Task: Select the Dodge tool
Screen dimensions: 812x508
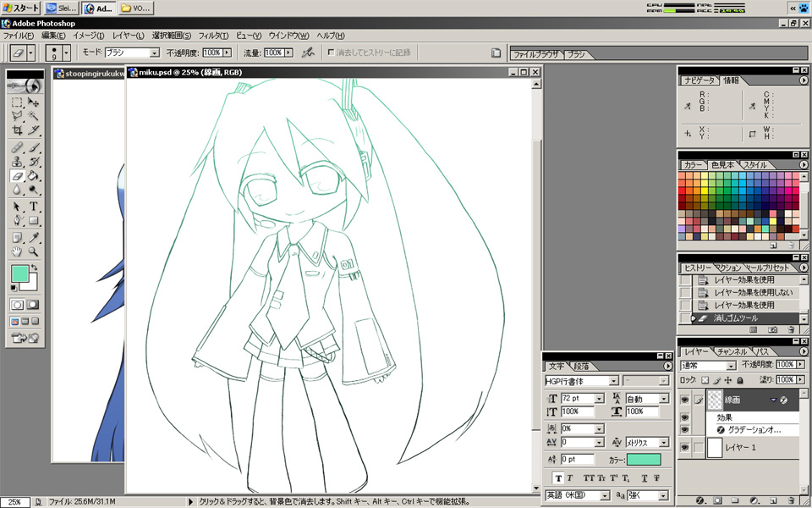Action: (33, 190)
